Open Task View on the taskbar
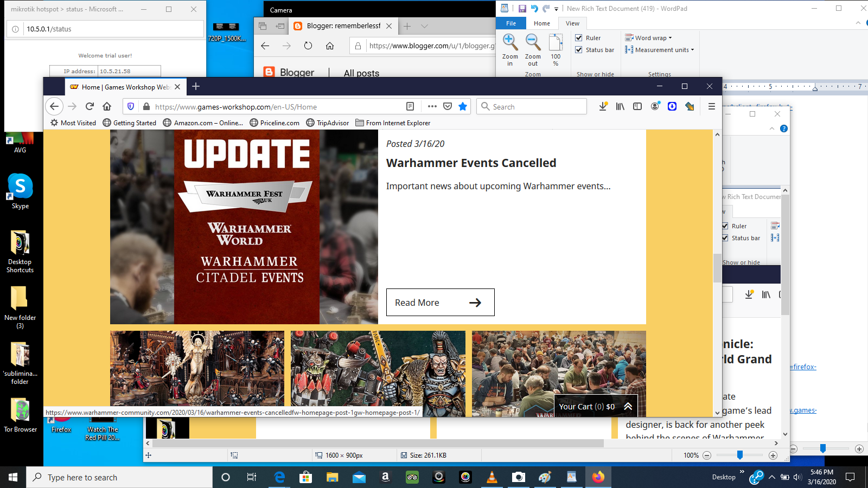This screenshot has height=488, width=868. pyautogui.click(x=252, y=477)
